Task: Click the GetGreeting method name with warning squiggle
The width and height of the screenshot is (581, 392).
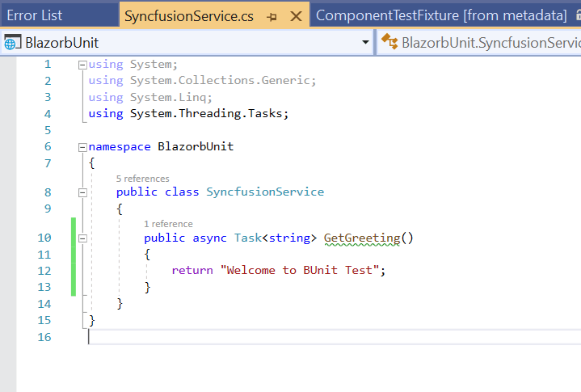Action: [361, 238]
